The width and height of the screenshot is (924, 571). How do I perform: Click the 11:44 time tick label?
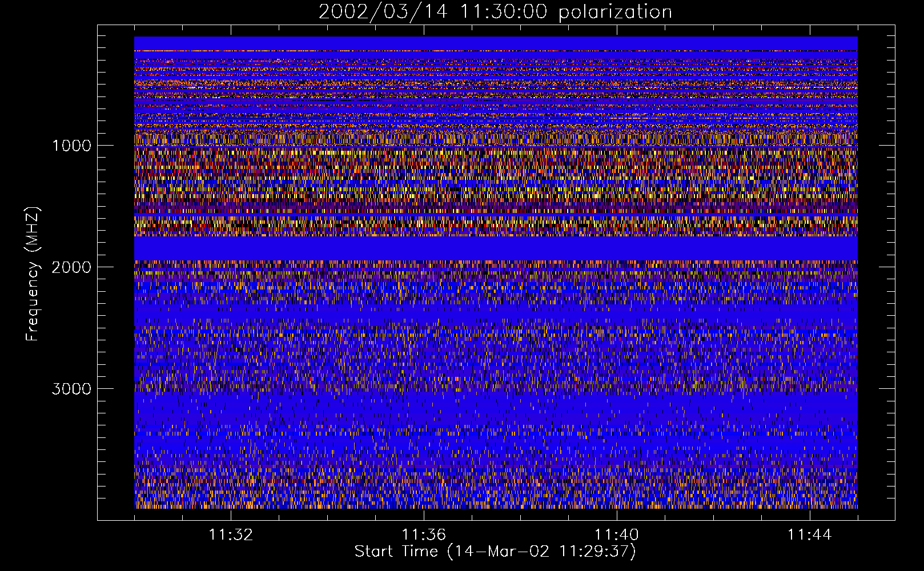810,535
